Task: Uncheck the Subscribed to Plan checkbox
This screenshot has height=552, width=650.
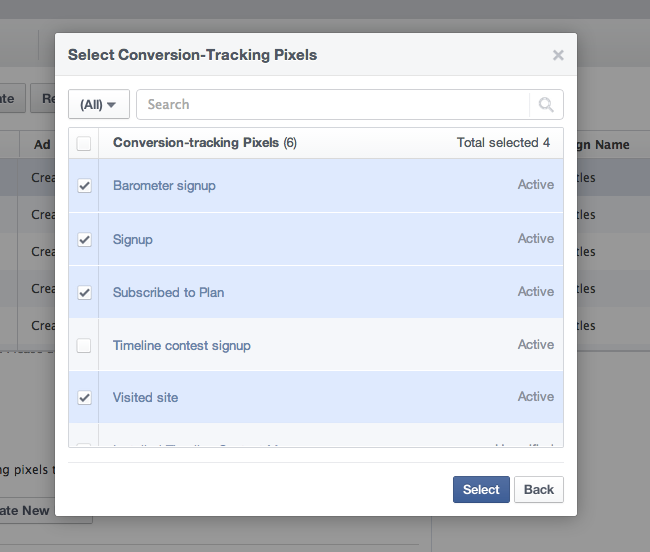Action: [84, 293]
